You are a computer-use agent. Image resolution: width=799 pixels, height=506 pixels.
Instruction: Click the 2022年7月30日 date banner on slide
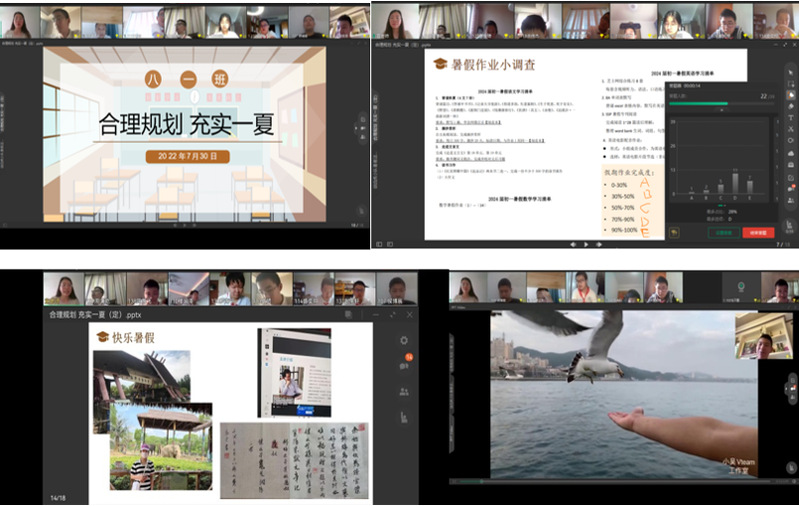pos(186,157)
